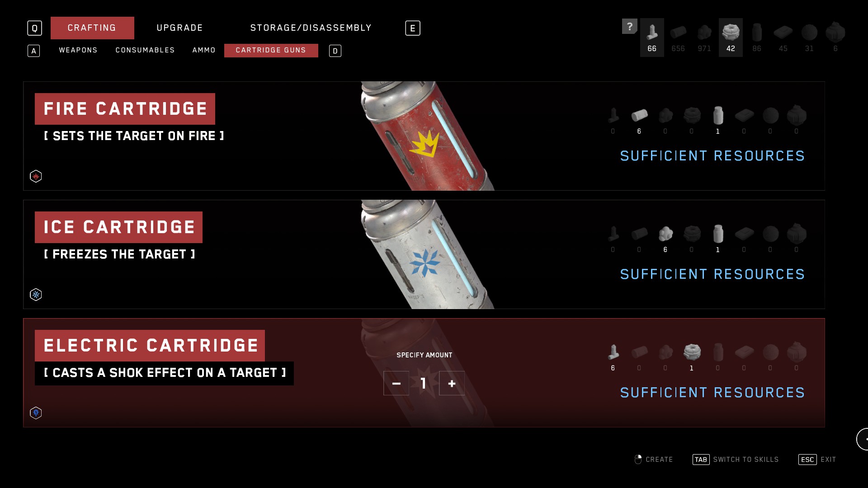Image resolution: width=868 pixels, height=488 pixels.
Task: Open the STORAGE/DISASSEMBLY menu section
Action: tap(311, 28)
